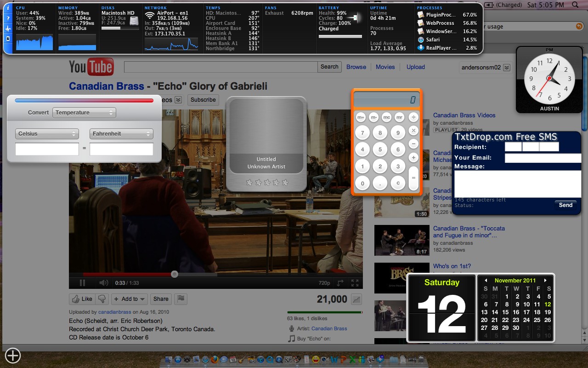This screenshot has height=368, width=588.
Task: Open Upload in YouTube header
Action: tap(415, 67)
